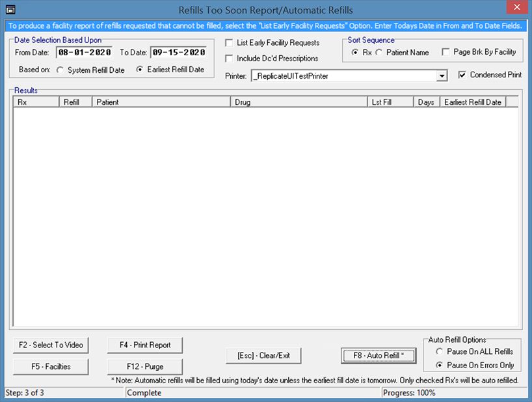Image resolution: width=532 pixels, height=402 pixels.
Task: Enable Page Brk By Facility checkbox
Action: (446, 52)
